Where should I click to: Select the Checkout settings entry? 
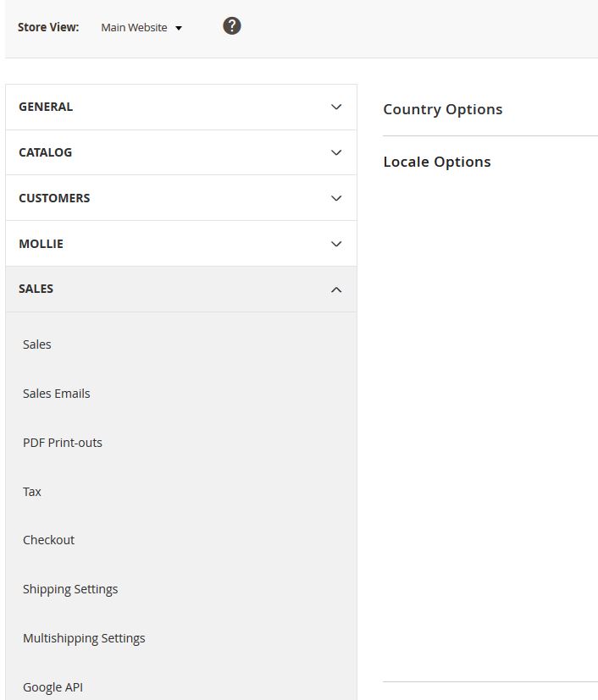tap(48, 539)
